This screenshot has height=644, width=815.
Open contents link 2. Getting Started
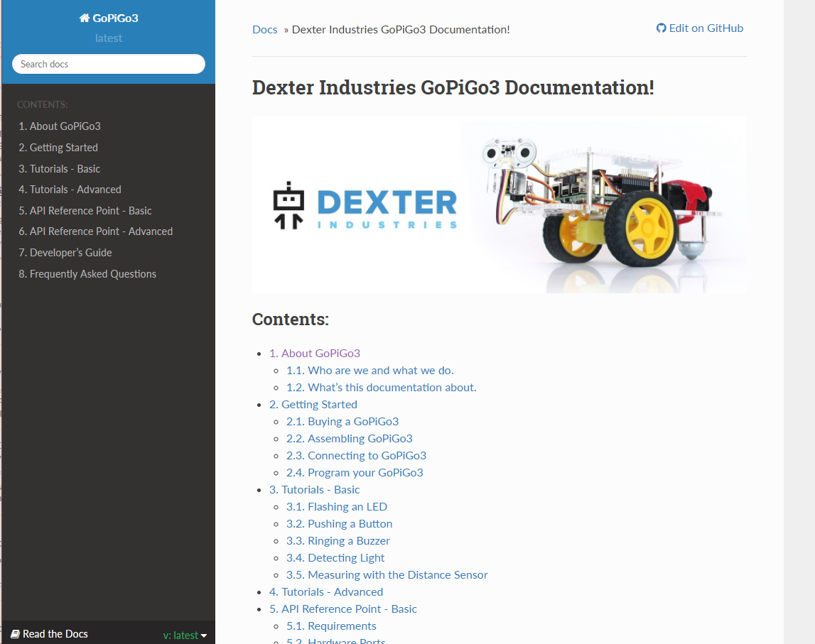pos(313,405)
